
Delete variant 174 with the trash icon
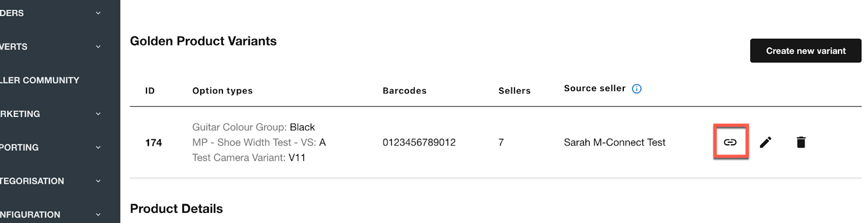[801, 142]
